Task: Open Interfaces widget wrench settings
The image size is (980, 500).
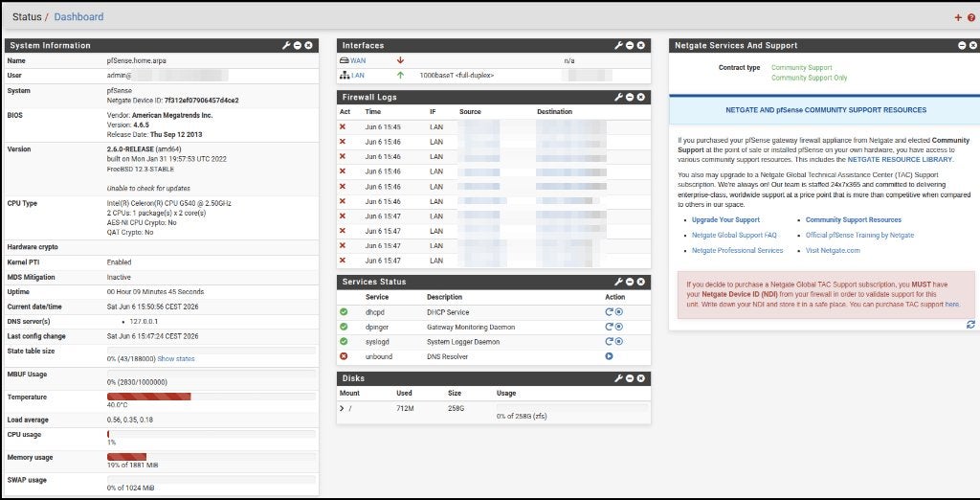Action: (619, 46)
